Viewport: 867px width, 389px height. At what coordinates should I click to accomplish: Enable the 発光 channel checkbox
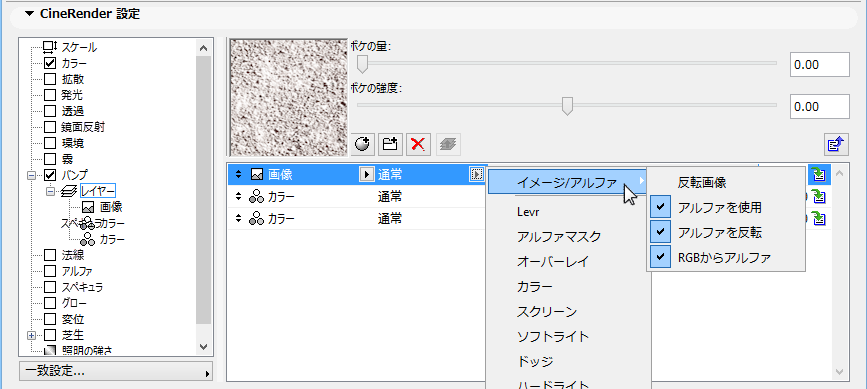50,95
